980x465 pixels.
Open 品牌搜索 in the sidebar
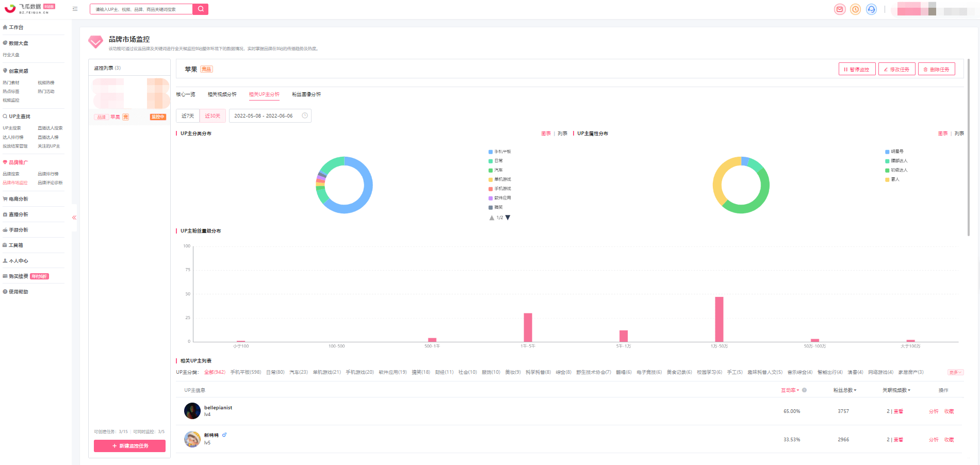point(11,174)
